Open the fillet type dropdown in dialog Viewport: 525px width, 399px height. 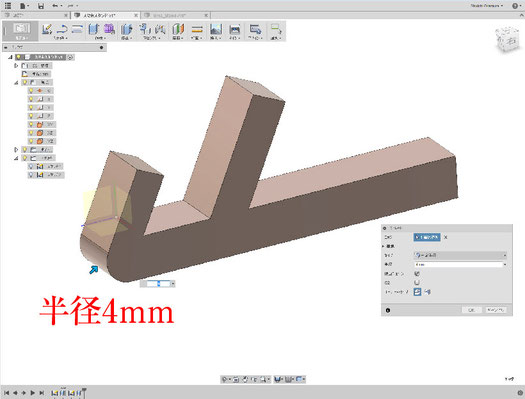click(x=460, y=255)
